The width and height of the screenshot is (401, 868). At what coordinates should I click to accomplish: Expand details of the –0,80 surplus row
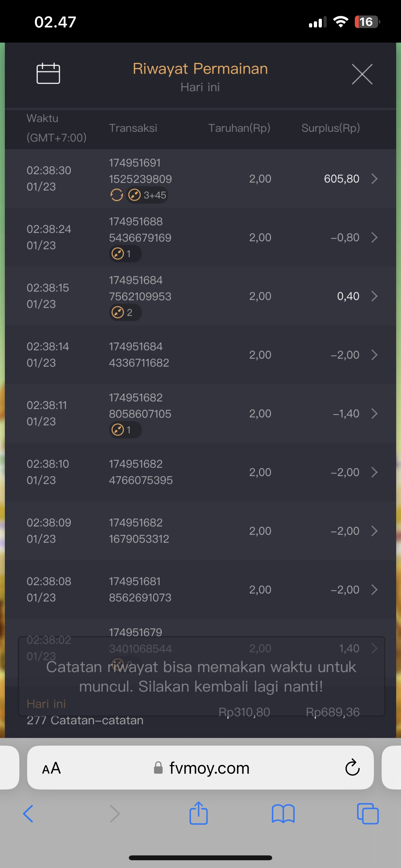tap(374, 237)
